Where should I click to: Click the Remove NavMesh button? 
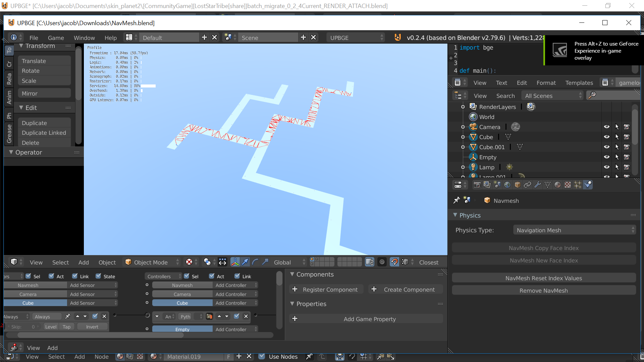tap(543, 290)
